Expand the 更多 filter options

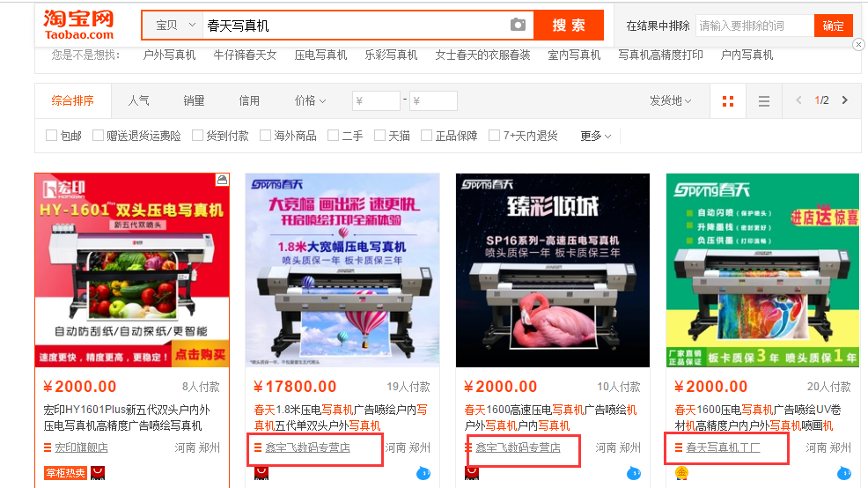click(595, 136)
